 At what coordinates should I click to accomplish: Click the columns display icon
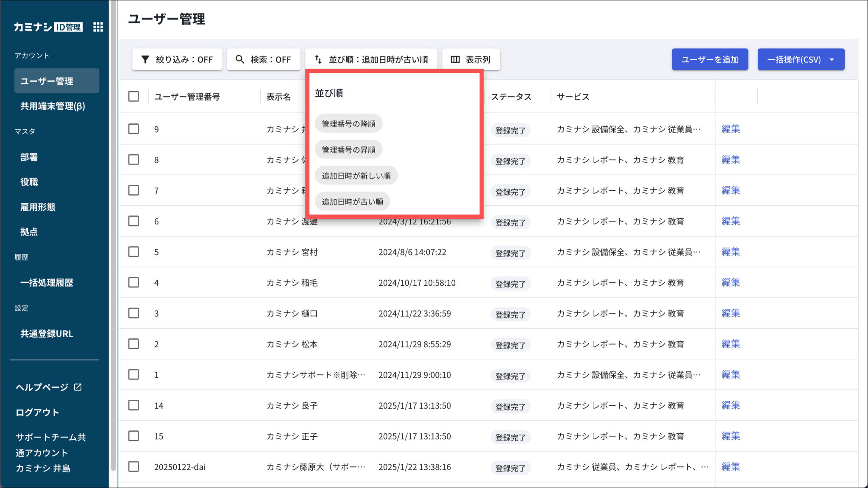[x=455, y=59]
